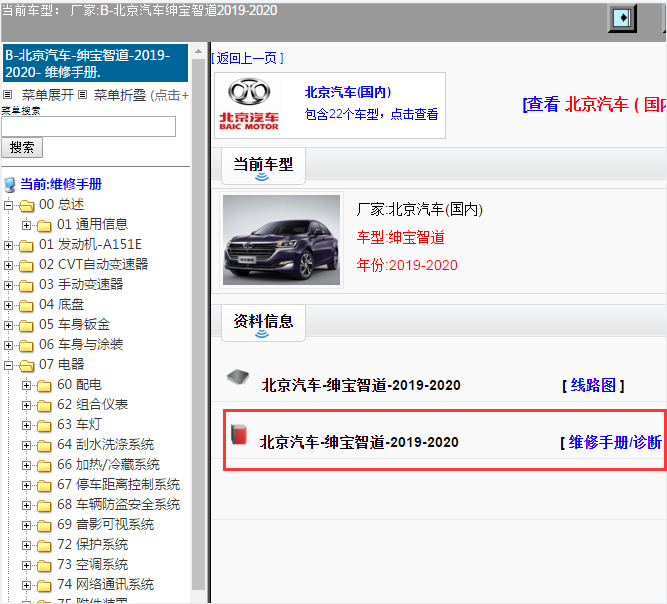Expand the 72 保护系统 node
The image size is (667, 604).
tap(26, 545)
